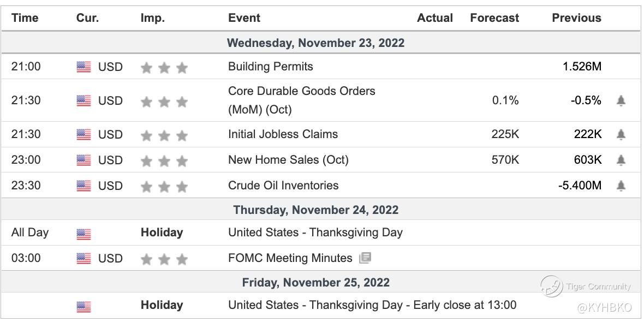Screen dimensions: 644x322
Task: Click alert bell for New Home Sales
Action: click(x=621, y=160)
